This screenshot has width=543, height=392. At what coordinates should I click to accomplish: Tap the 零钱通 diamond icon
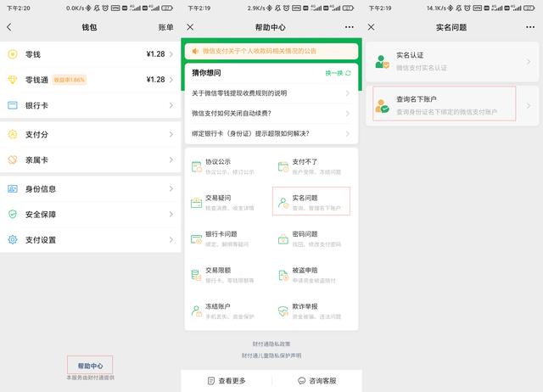tap(13, 80)
